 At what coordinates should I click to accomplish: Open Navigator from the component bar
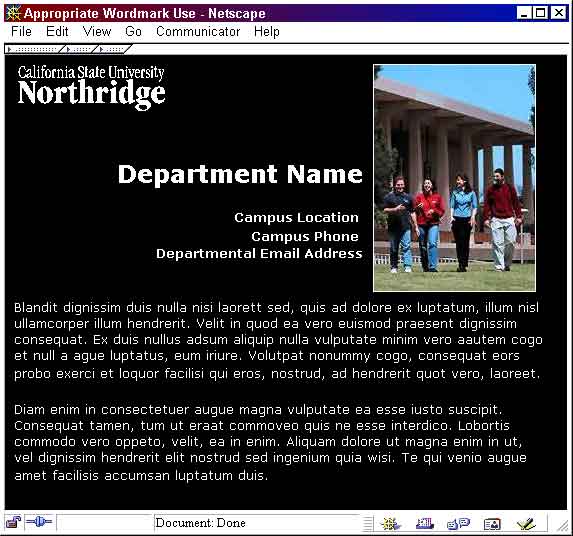[390, 524]
